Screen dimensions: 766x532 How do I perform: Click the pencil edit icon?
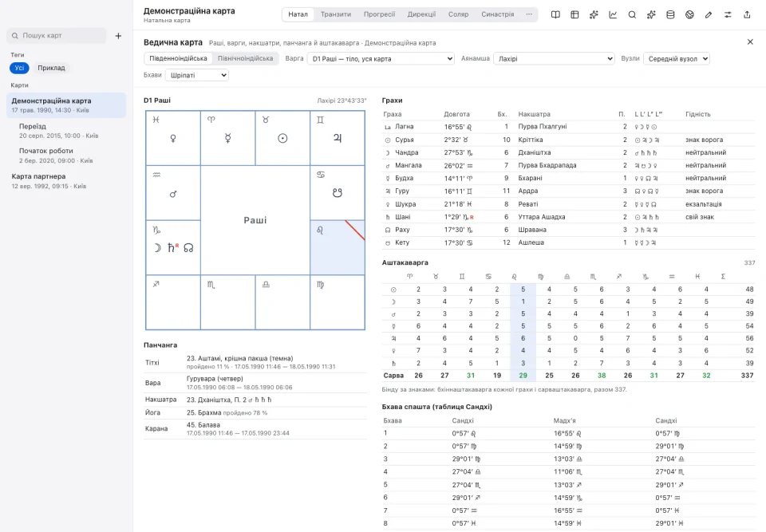(x=709, y=14)
